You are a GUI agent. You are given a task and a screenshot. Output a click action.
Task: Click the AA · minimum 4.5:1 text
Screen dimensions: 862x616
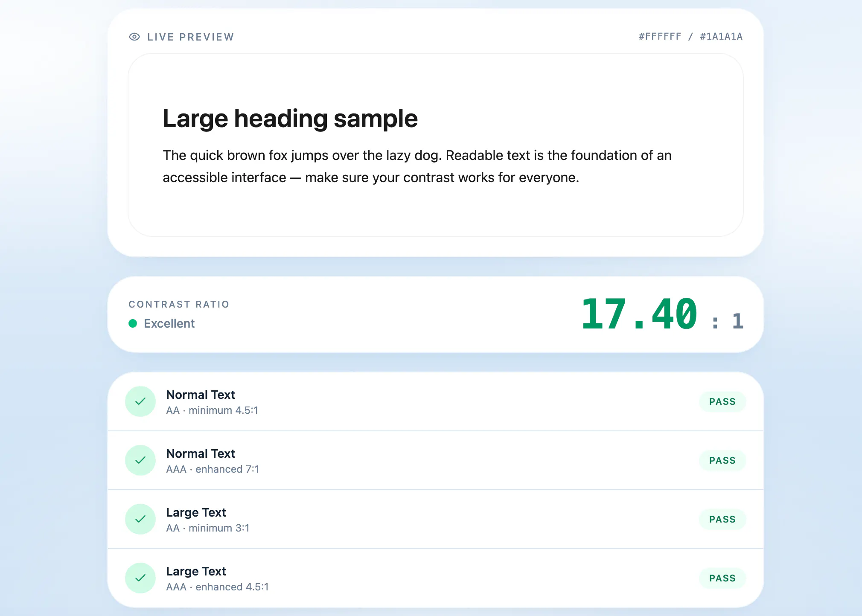click(212, 410)
